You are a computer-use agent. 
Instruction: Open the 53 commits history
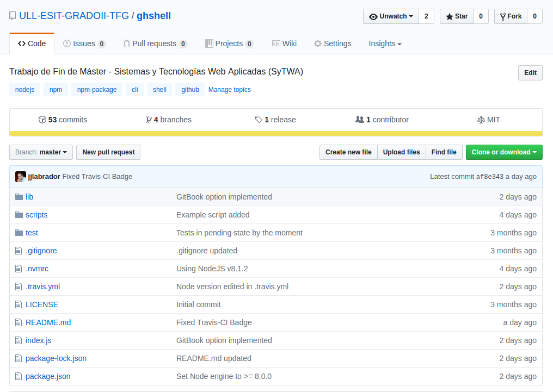[63, 120]
